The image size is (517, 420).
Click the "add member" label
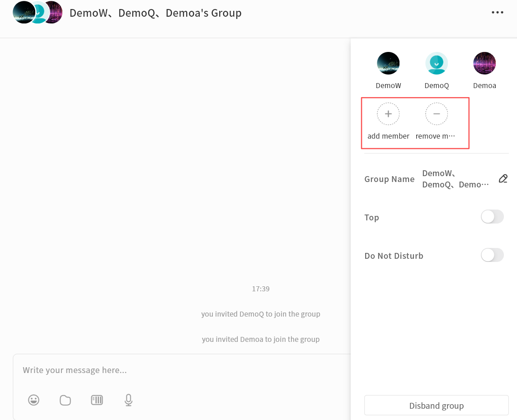pos(388,136)
